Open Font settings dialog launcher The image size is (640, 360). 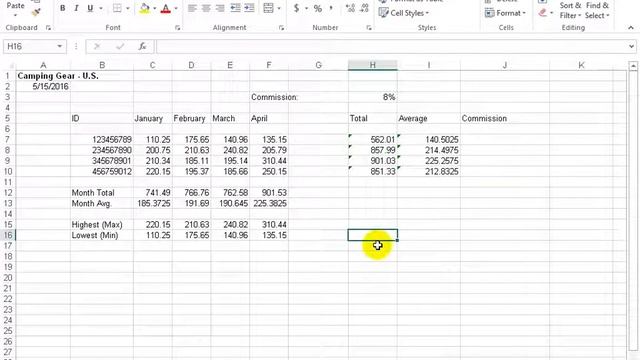(178, 28)
